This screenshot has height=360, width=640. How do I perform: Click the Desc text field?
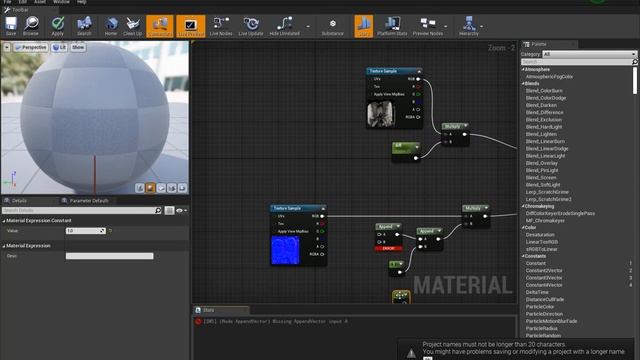(x=109, y=256)
